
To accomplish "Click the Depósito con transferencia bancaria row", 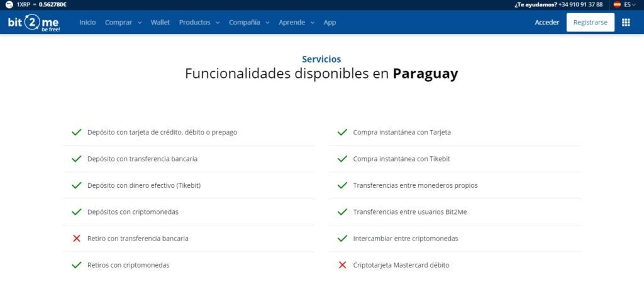I will pyautogui.click(x=189, y=159).
